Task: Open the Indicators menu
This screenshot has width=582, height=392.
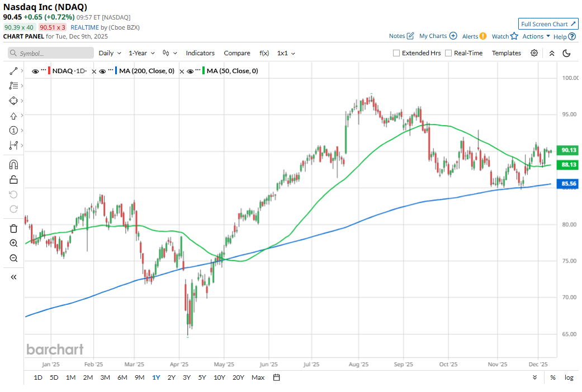Action: click(200, 53)
